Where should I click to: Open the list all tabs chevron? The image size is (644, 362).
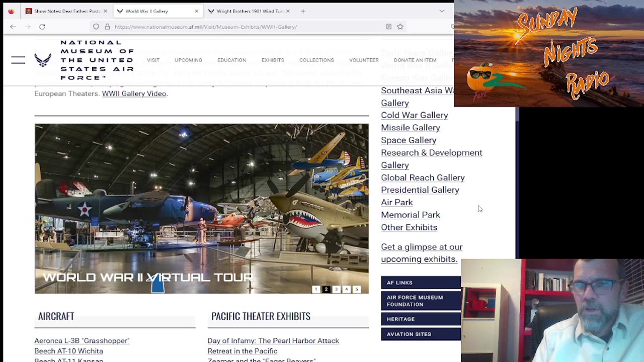click(x=442, y=11)
